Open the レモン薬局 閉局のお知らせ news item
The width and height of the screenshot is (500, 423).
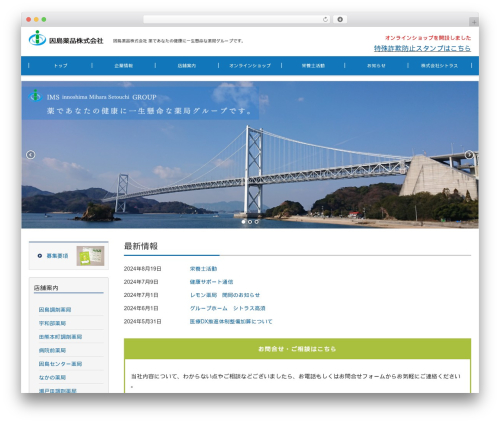point(225,295)
